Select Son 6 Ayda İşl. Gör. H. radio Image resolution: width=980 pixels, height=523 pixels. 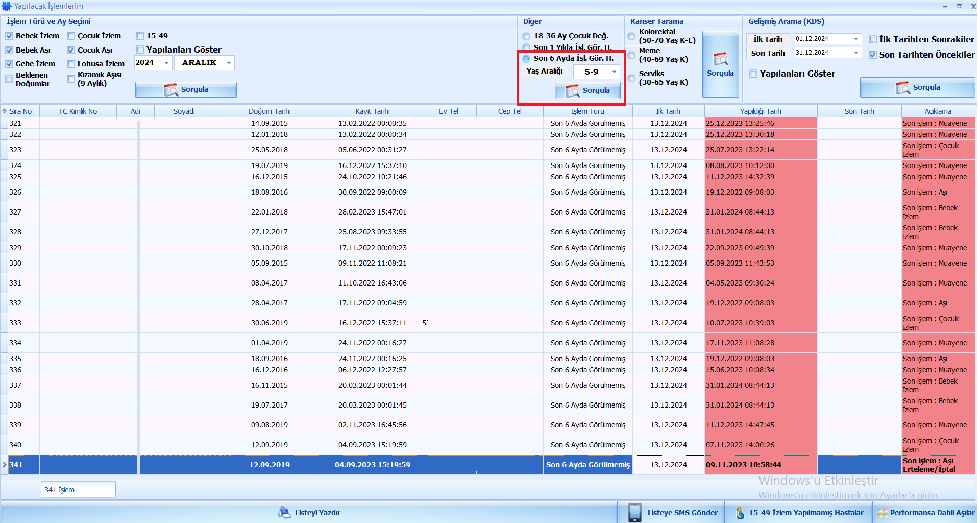526,59
